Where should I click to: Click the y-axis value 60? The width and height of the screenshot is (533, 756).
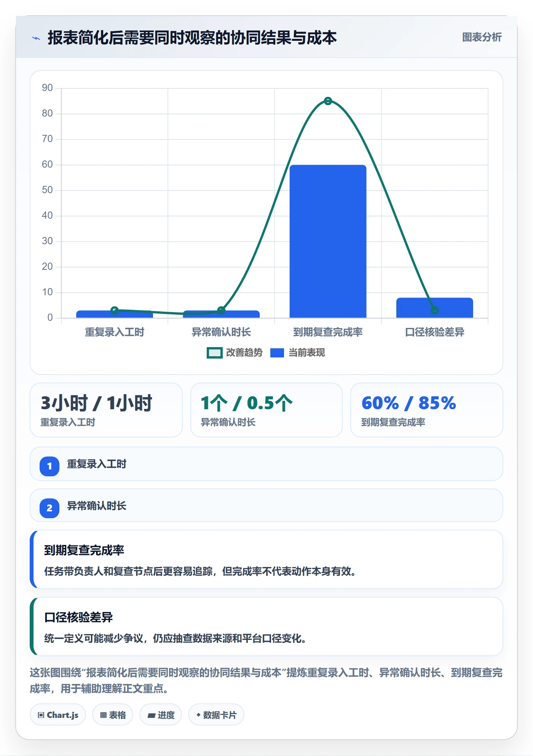[x=47, y=165]
